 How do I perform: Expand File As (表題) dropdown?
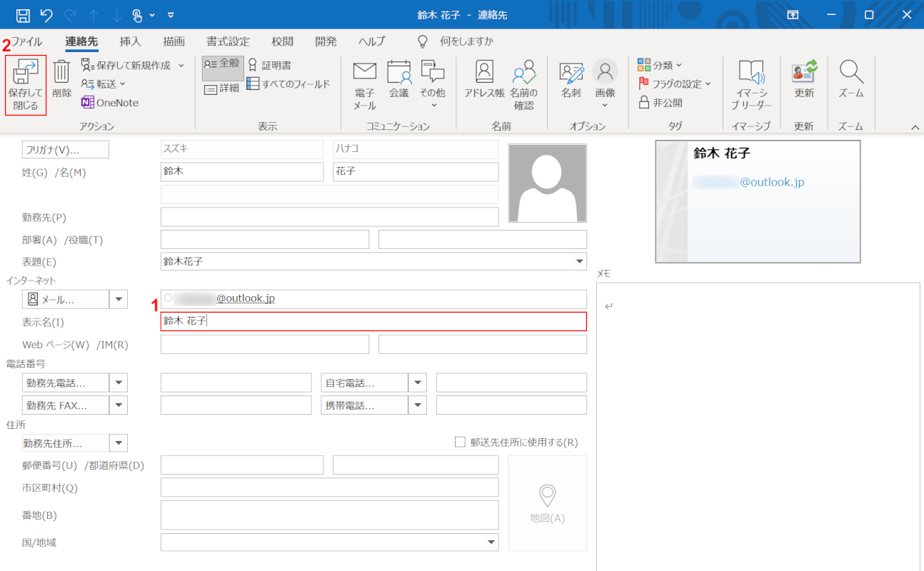click(x=579, y=262)
